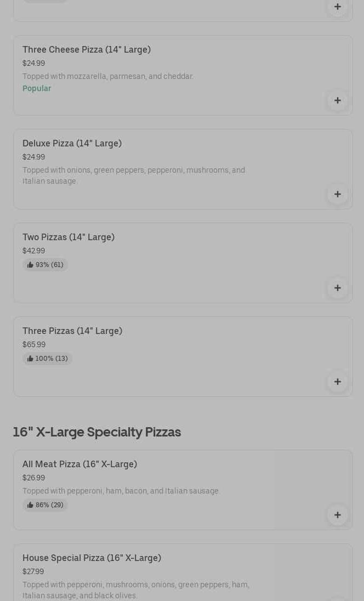Click the 86% (29) rating badge
This screenshot has height=601, width=364.
[x=46, y=505]
